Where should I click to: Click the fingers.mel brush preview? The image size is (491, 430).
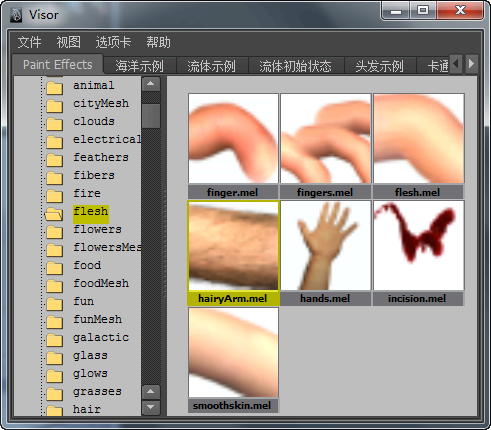(x=326, y=138)
